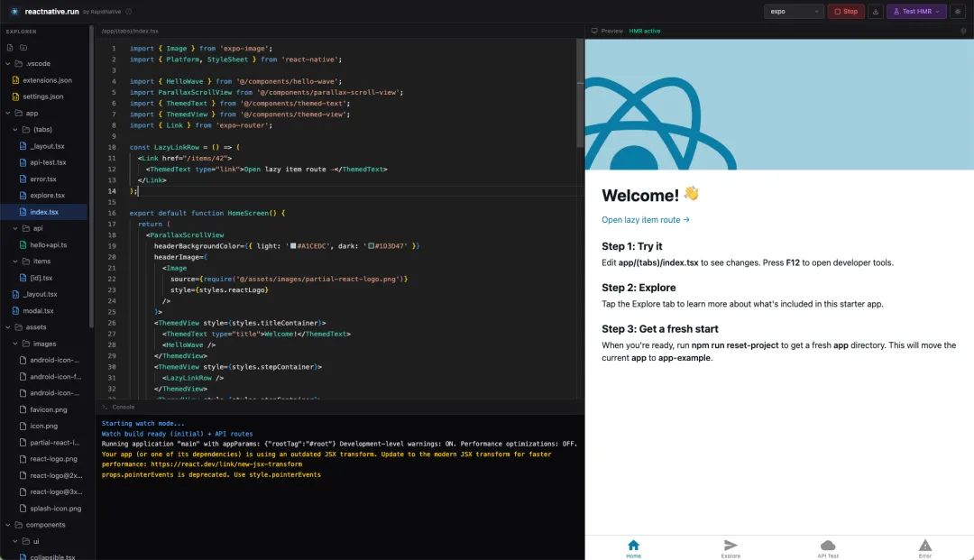Click the Console terminal icon
Screen dimensions: 974x560
pyautogui.click(x=104, y=407)
